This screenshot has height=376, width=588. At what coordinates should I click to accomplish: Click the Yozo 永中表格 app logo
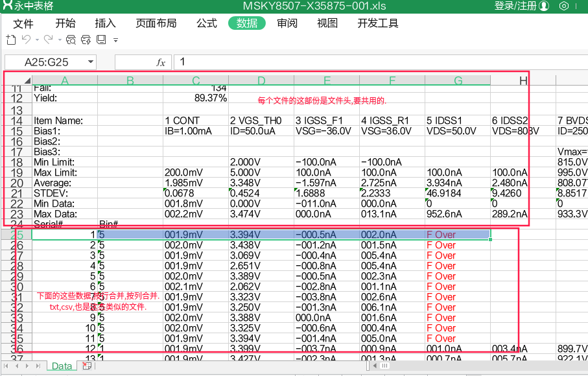(x=8, y=5)
